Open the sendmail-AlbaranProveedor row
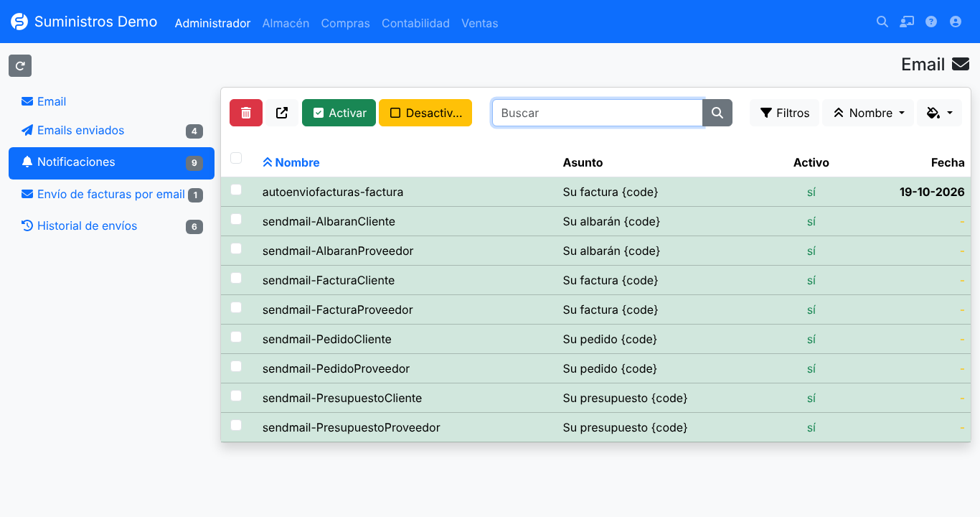This screenshot has height=517, width=980. point(595,251)
